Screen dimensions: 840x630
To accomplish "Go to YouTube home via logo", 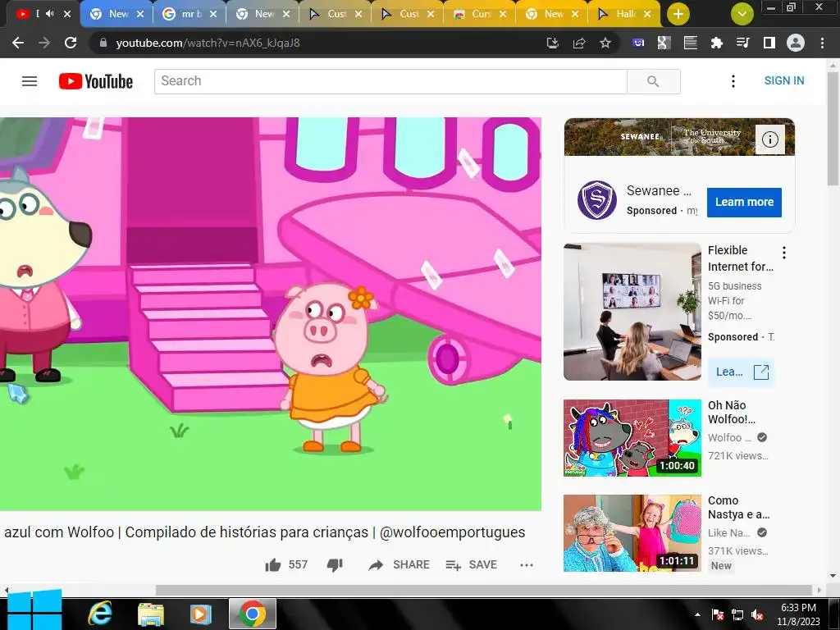I will pyautogui.click(x=96, y=81).
